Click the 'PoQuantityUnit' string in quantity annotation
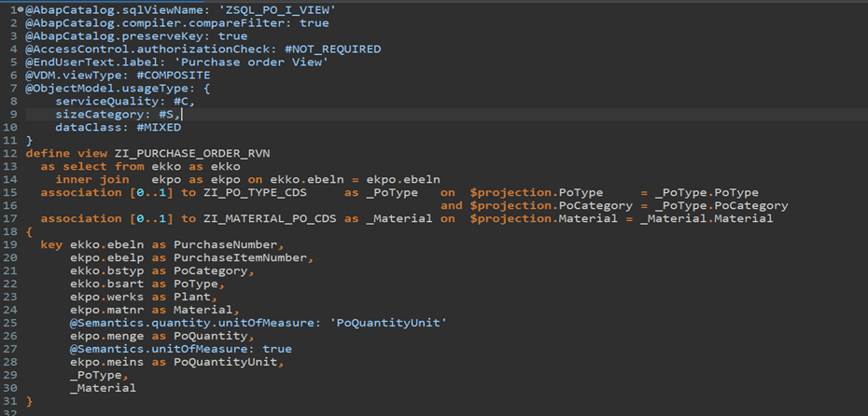Viewport: 868px width, 416px height. click(x=388, y=323)
